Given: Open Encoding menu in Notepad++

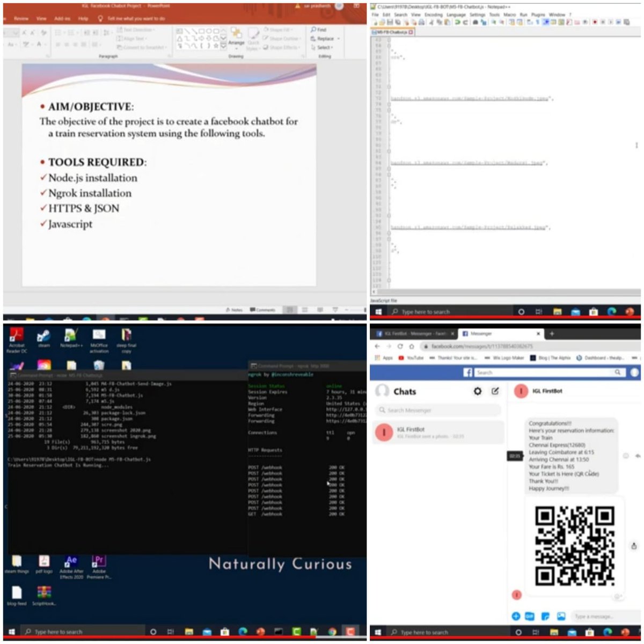Looking at the screenshot, I should (433, 14).
